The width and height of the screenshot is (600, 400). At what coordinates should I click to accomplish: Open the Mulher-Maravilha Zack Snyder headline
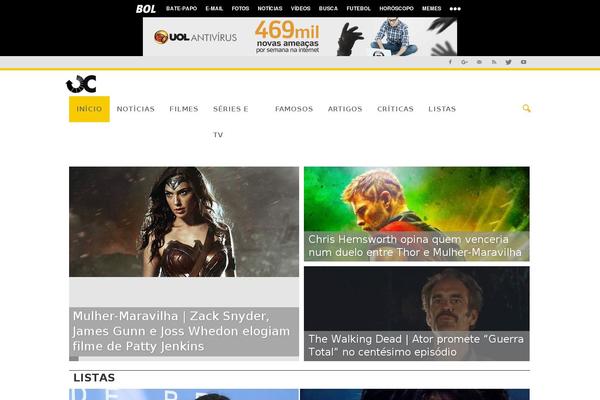click(x=181, y=331)
